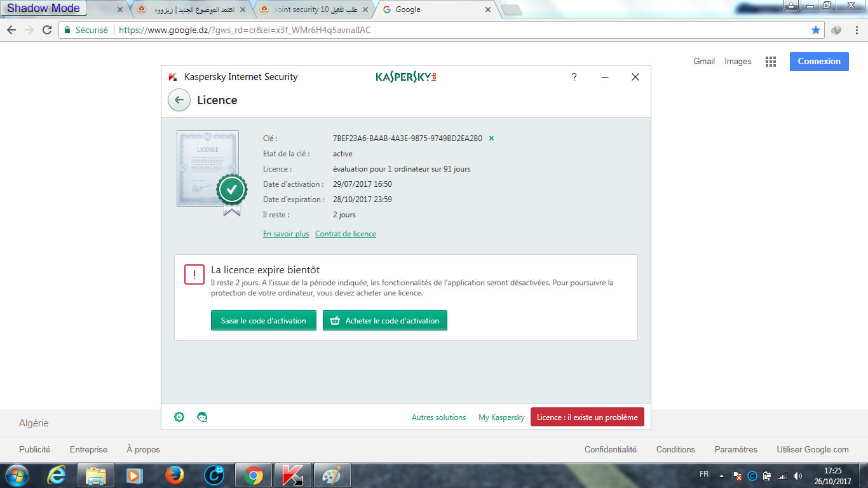The height and width of the screenshot is (488, 868).
Task: Click the La licence expire bientôt heading
Action: pyautogui.click(x=265, y=269)
